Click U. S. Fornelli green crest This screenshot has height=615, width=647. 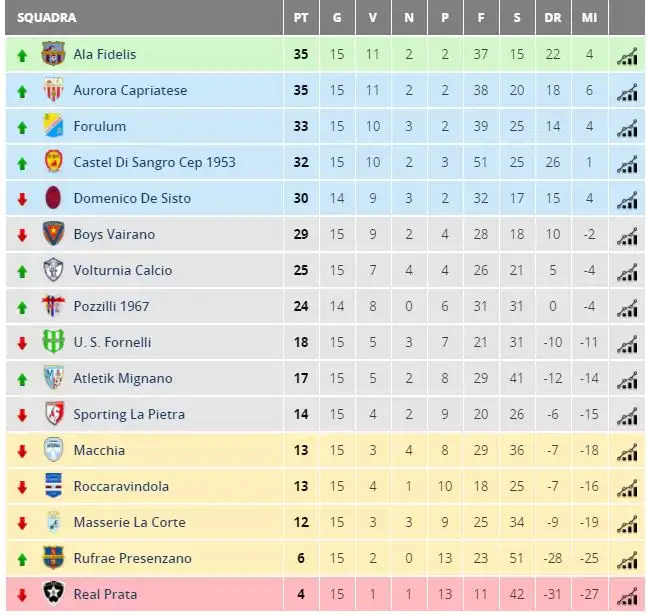tap(54, 341)
